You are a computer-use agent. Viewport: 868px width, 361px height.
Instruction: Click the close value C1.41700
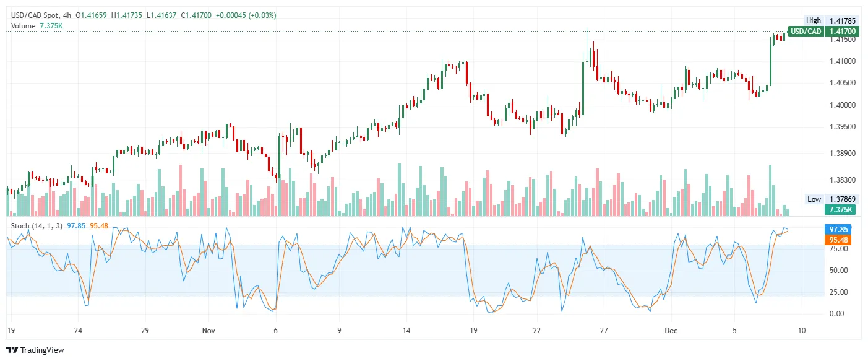(x=197, y=15)
